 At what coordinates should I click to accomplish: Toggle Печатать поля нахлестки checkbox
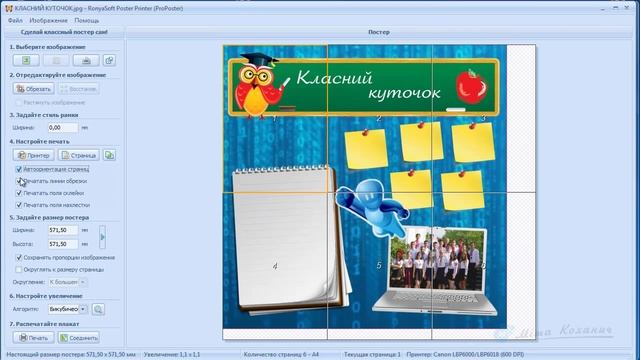(18, 205)
